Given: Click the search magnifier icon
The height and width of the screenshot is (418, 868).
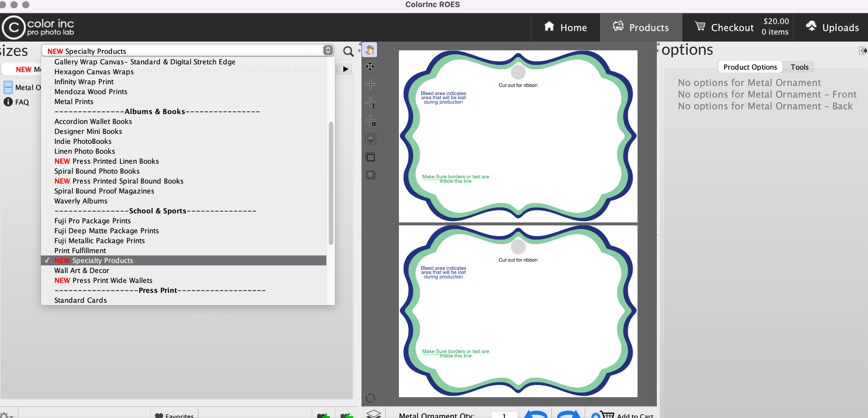Looking at the screenshot, I should pyautogui.click(x=348, y=51).
